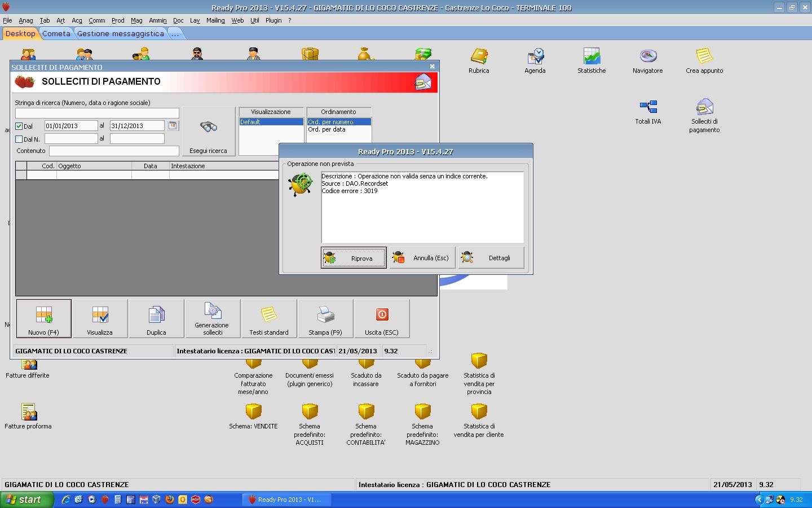This screenshot has width=812, height=508.
Task: Click the network connection tray icon
Action: 769,500
